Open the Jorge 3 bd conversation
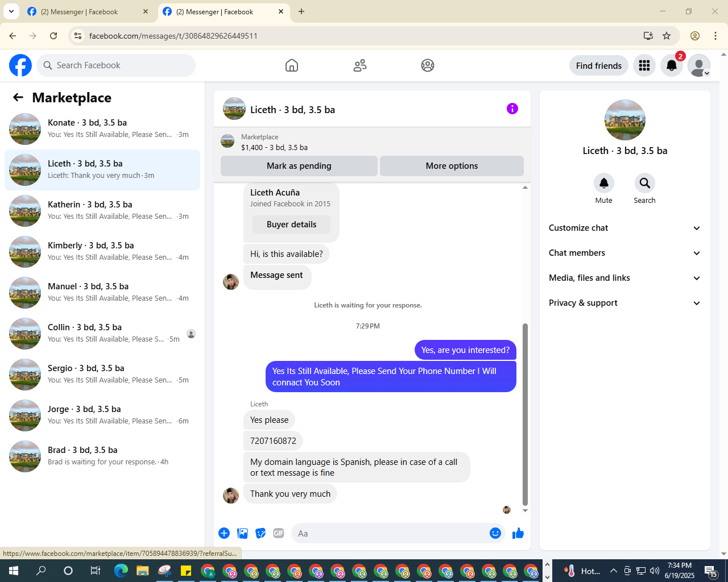Image resolution: width=728 pixels, height=582 pixels. click(x=102, y=415)
